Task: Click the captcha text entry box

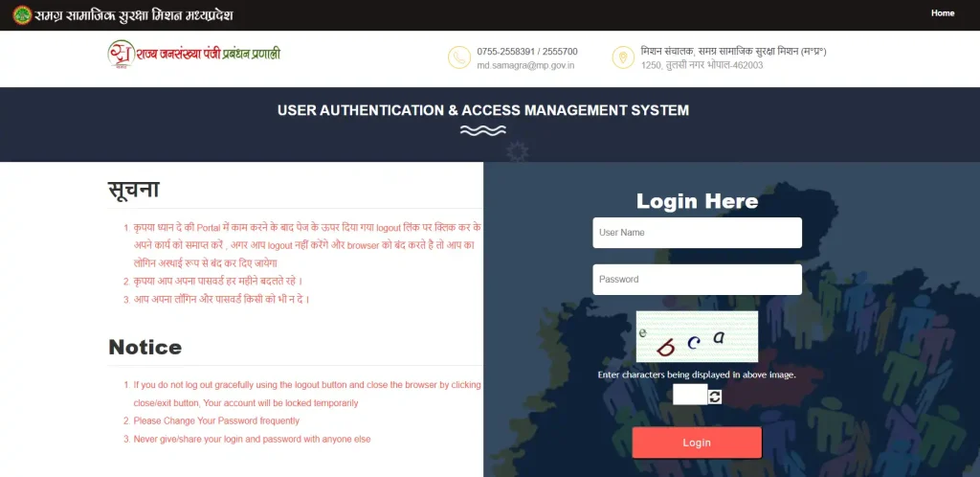Action: click(690, 395)
